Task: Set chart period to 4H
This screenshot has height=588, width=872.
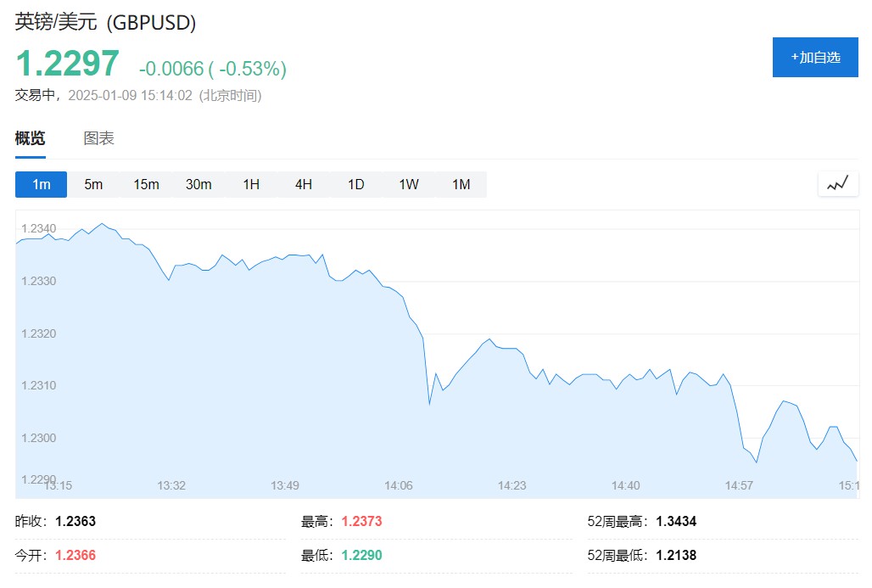Action: point(304,184)
